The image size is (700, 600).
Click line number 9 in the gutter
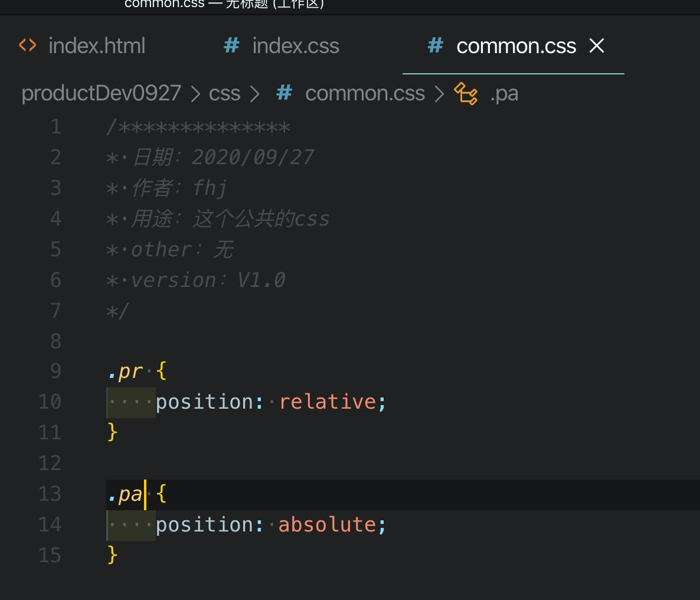[x=56, y=371]
